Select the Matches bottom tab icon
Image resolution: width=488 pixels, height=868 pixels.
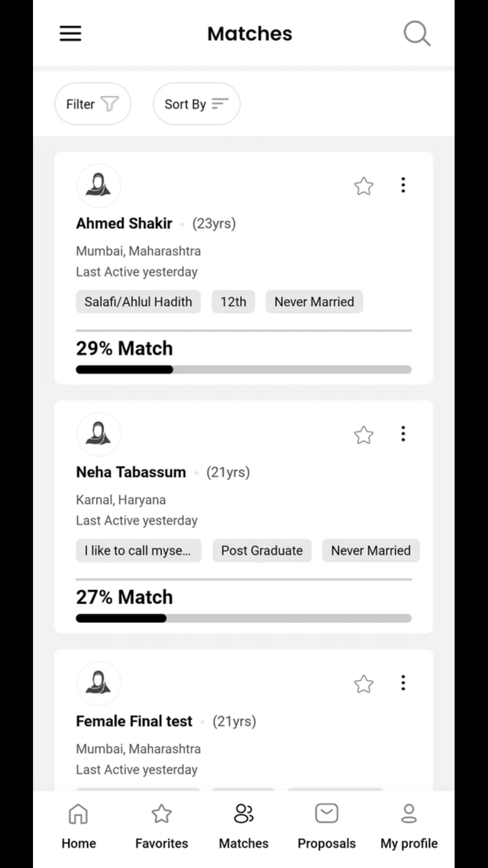pyautogui.click(x=244, y=813)
